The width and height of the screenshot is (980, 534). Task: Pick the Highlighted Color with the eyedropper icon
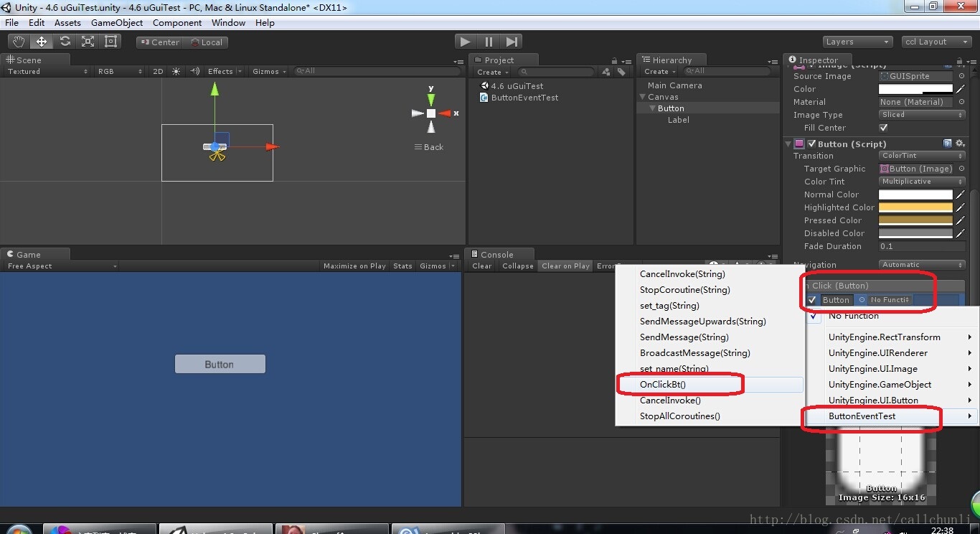tap(961, 207)
